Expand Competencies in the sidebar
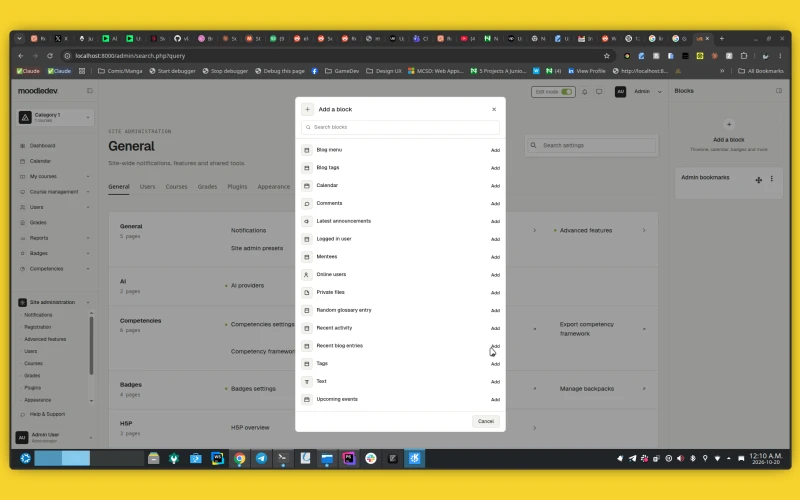 (x=55, y=269)
